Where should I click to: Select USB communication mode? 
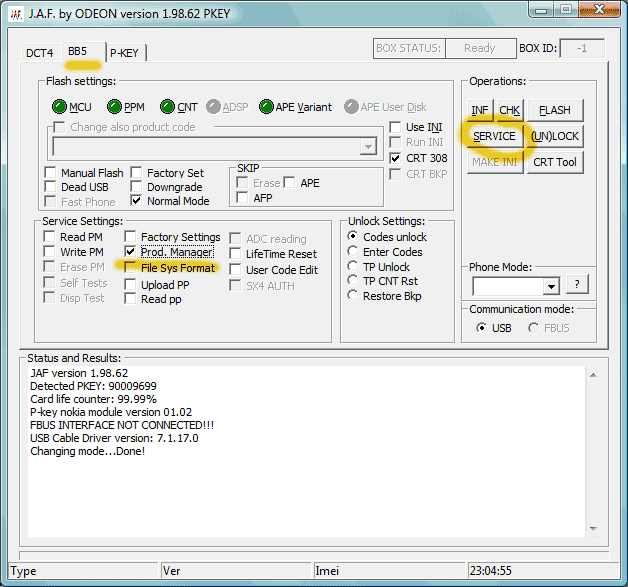click(481, 328)
